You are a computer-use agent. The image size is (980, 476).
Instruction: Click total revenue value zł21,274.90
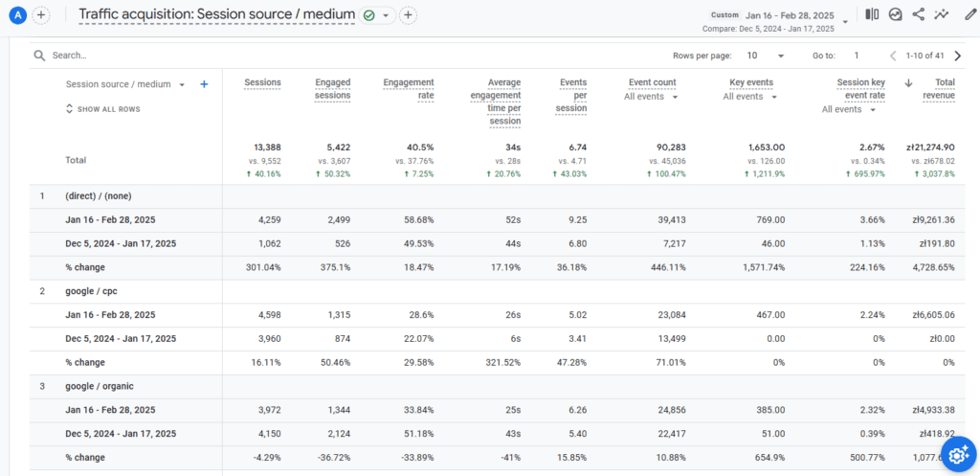point(930,147)
